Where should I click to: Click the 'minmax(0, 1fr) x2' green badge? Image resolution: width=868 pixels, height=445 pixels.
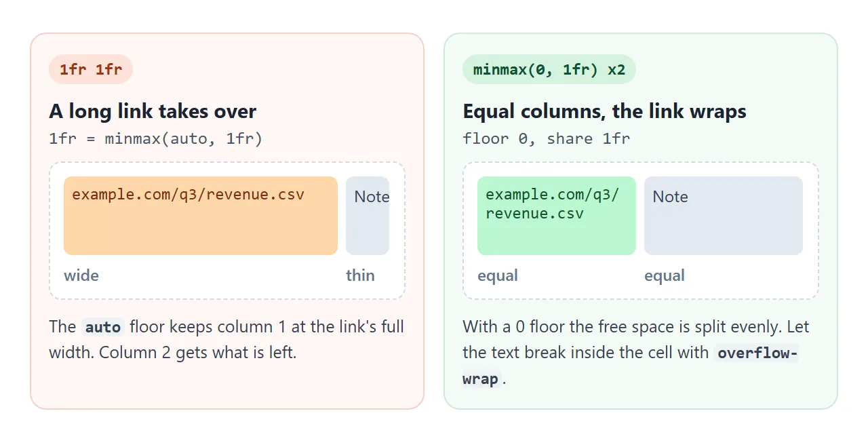click(x=549, y=69)
